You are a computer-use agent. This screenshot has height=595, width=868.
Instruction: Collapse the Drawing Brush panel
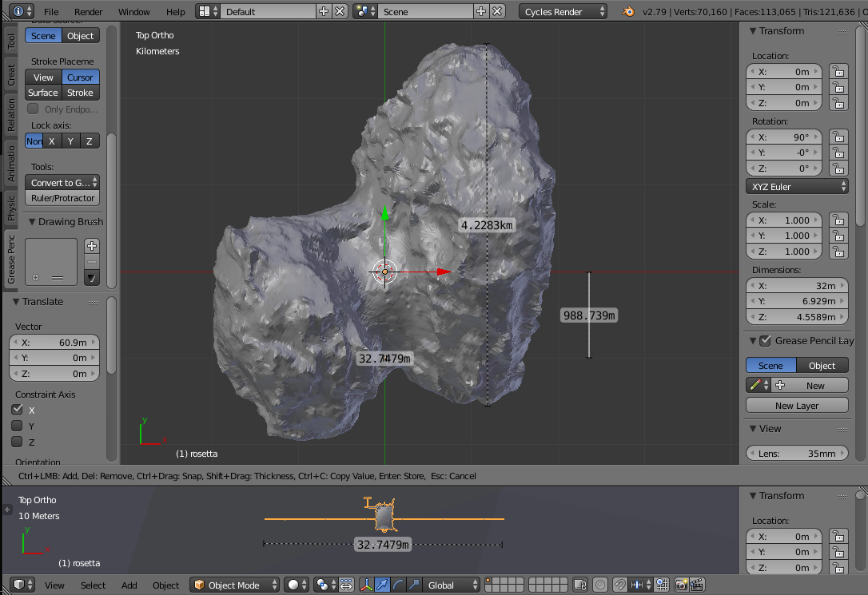(32, 222)
